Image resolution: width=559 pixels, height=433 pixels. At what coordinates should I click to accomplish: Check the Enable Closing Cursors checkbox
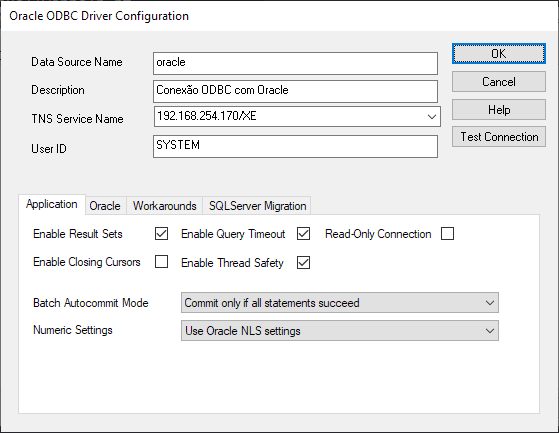coord(161,262)
